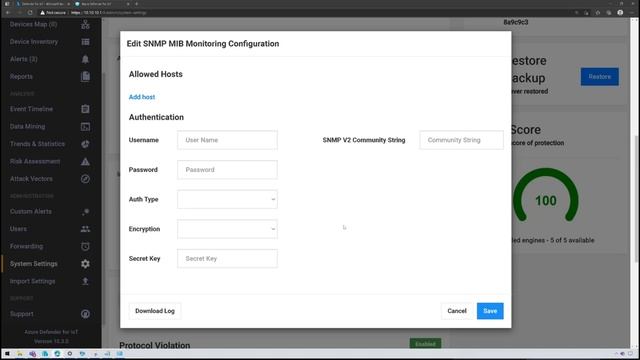Image resolution: width=640 pixels, height=360 pixels.
Task: Click the Alerts bell icon
Action: click(x=85, y=59)
